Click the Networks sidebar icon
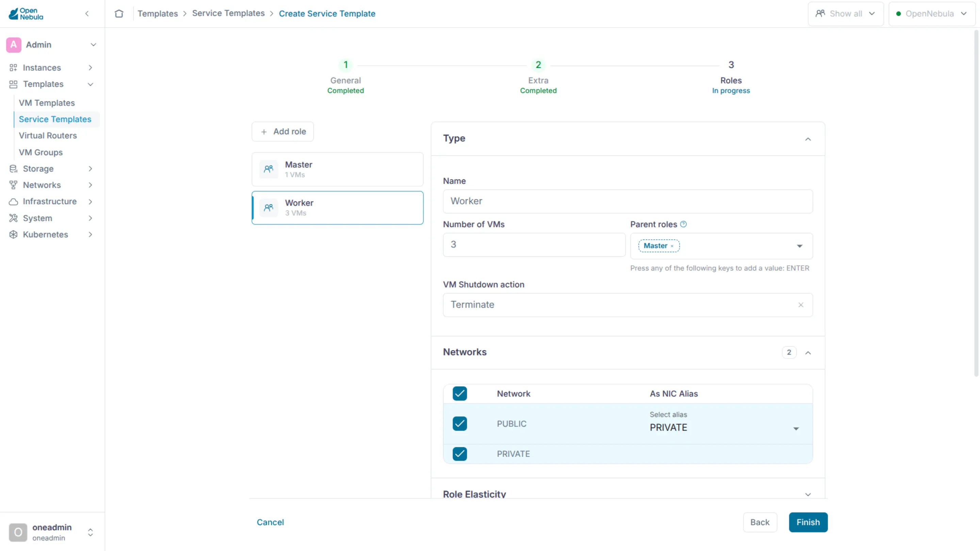 [x=13, y=185]
